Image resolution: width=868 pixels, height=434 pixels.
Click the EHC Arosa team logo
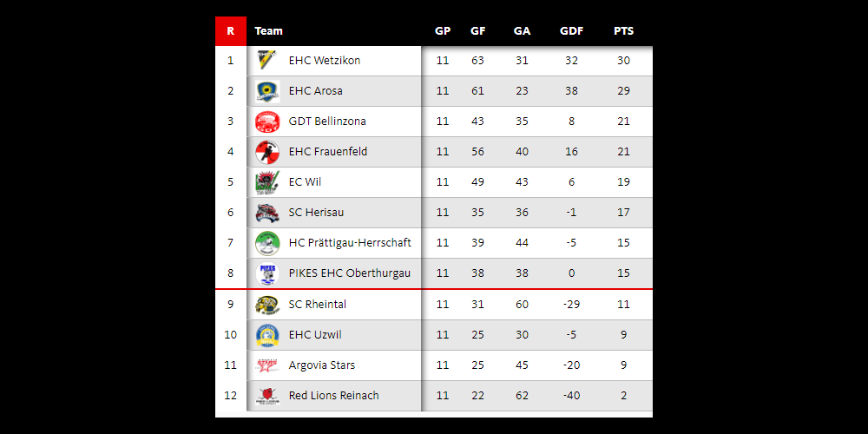coord(267,91)
